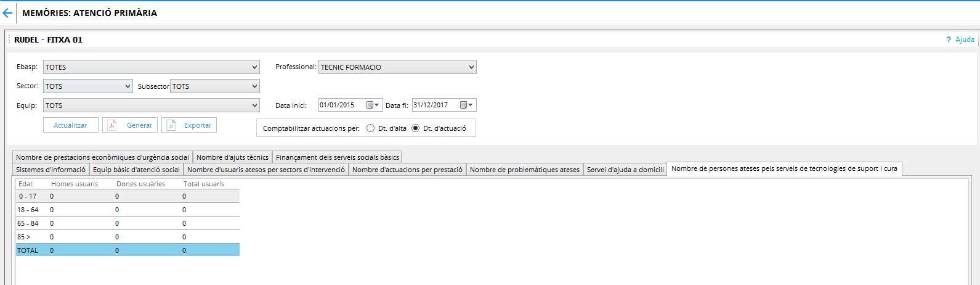Click the back arrow icon

(7, 13)
